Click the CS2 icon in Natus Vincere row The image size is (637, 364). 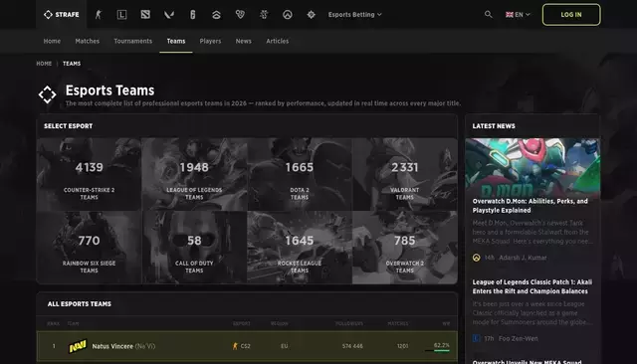click(235, 346)
